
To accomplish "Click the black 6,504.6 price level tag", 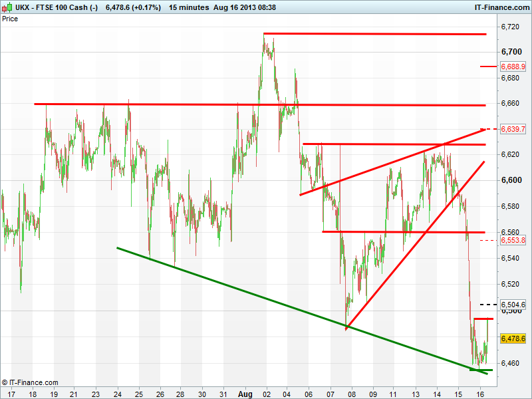I will [x=513, y=305].
